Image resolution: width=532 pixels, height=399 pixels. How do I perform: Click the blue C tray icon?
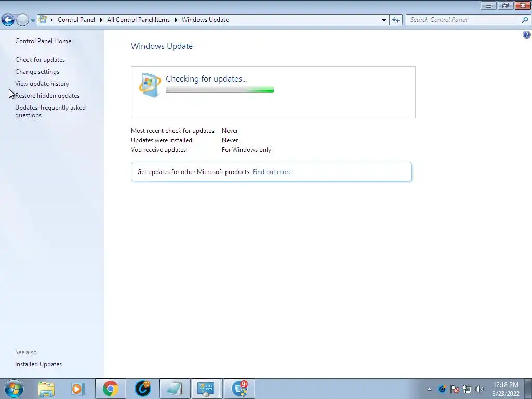pyautogui.click(x=442, y=389)
